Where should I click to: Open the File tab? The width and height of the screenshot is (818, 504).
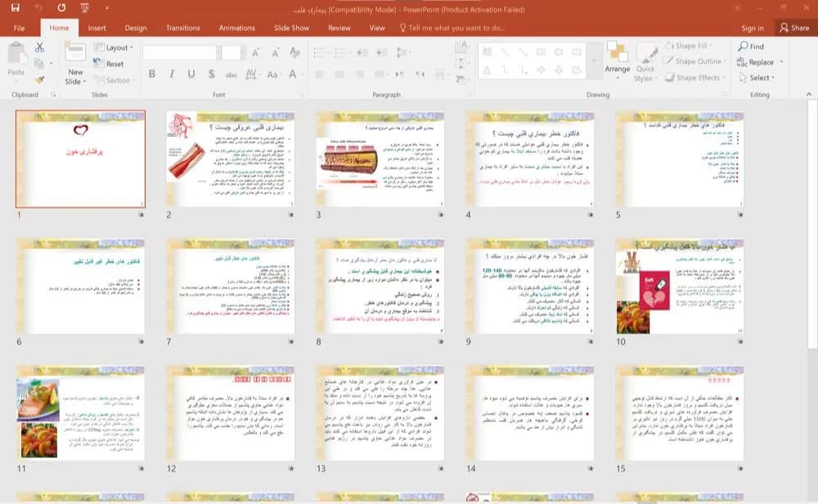[19, 28]
